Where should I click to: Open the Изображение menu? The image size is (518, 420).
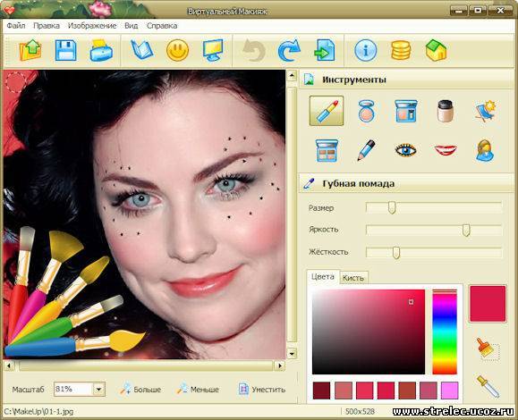click(92, 26)
